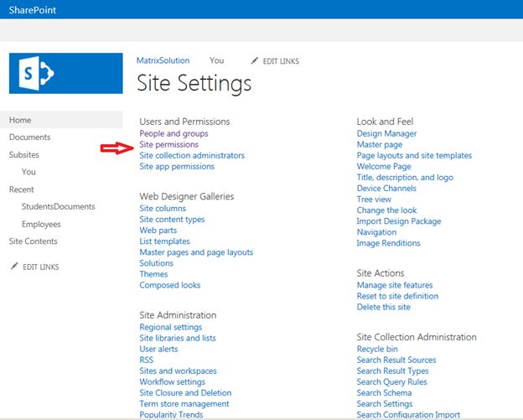523x420 pixels.
Task: Open Site permissions
Action: (168, 144)
